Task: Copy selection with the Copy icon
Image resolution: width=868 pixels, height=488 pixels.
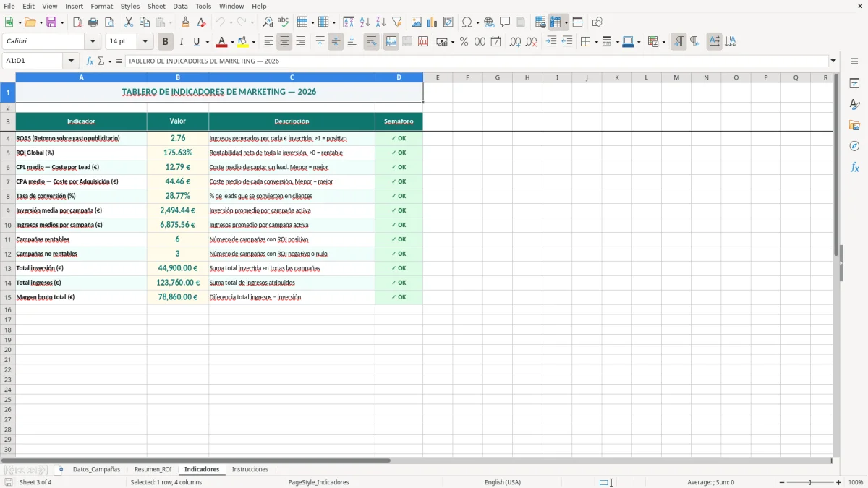Action: (x=145, y=22)
